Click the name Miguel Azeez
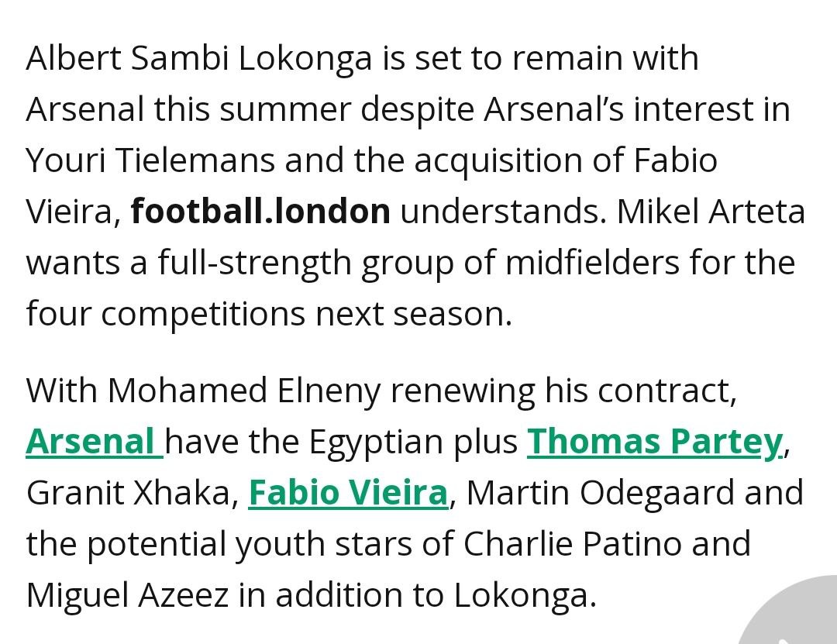The width and height of the screenshot is (837, 644). [x=127, y=595]
